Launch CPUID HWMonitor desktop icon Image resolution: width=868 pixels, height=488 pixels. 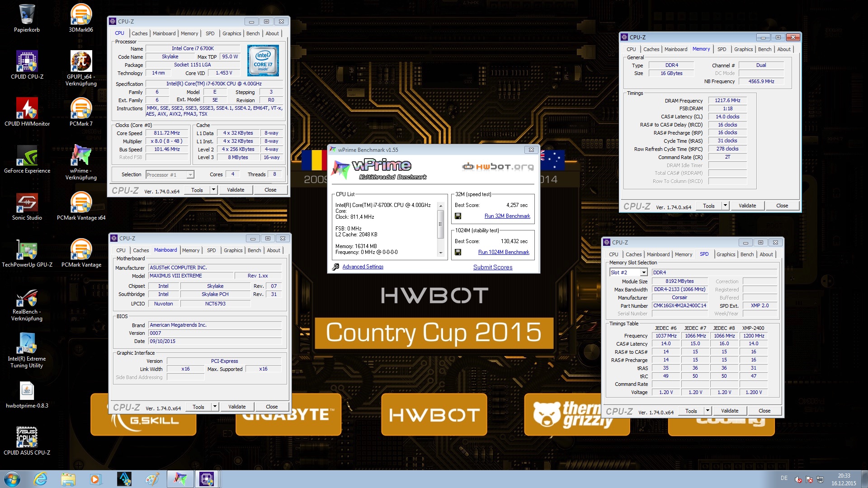click(27, 112)
